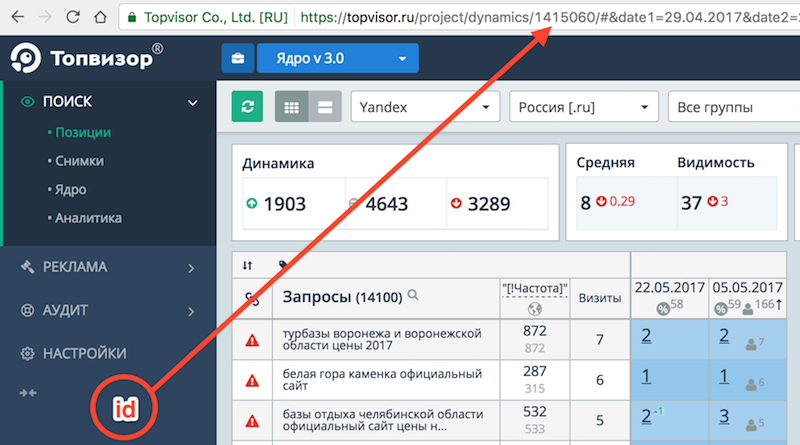This screenshot has width=800, height=445.
Task: Click the sort arrows icon in table header
Action: point(248,265)
